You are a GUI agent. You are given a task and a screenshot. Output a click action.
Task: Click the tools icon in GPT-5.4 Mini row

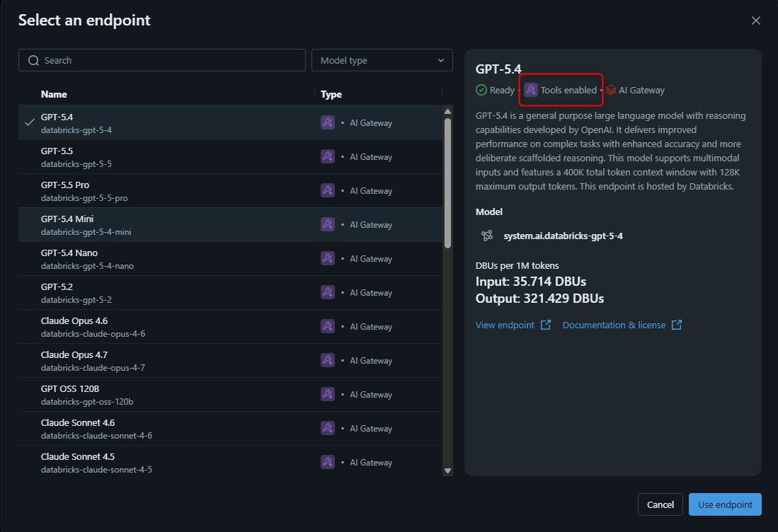pos(328,224)
